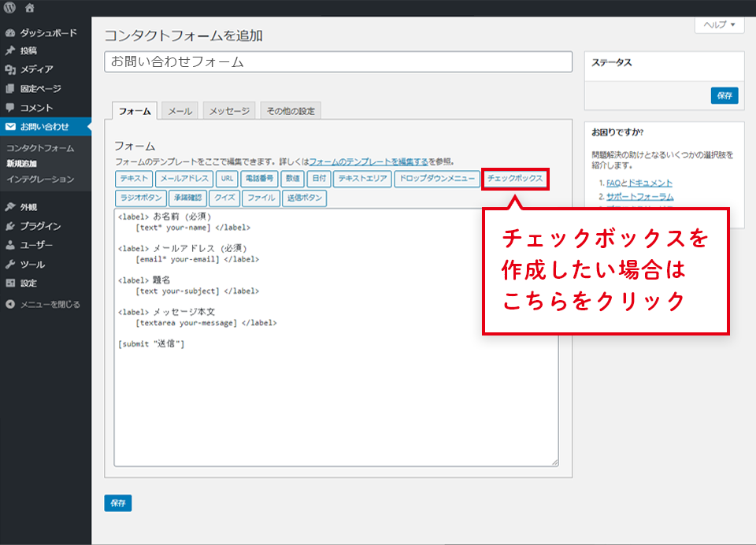
Task: Switch to the Messages (メッセージ) tab
Action: [x=229, y=111]
